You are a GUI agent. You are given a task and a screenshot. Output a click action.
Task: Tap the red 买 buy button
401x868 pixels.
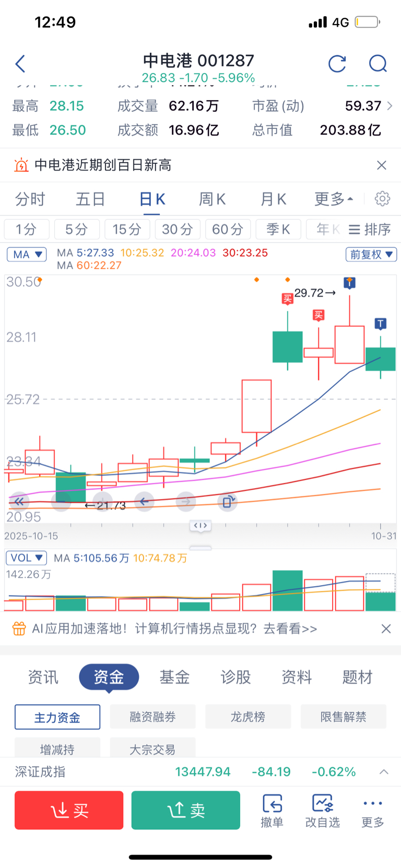pos(69,810)
